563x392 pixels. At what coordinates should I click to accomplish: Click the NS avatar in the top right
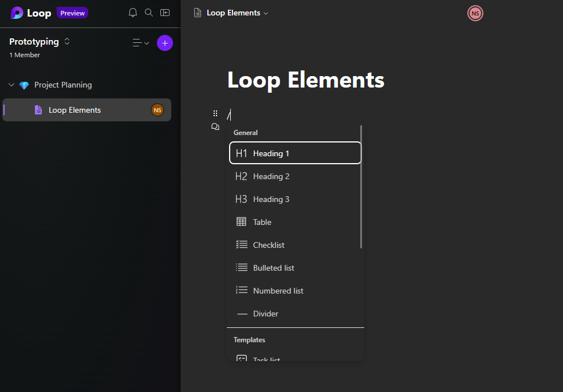(475, 13)
